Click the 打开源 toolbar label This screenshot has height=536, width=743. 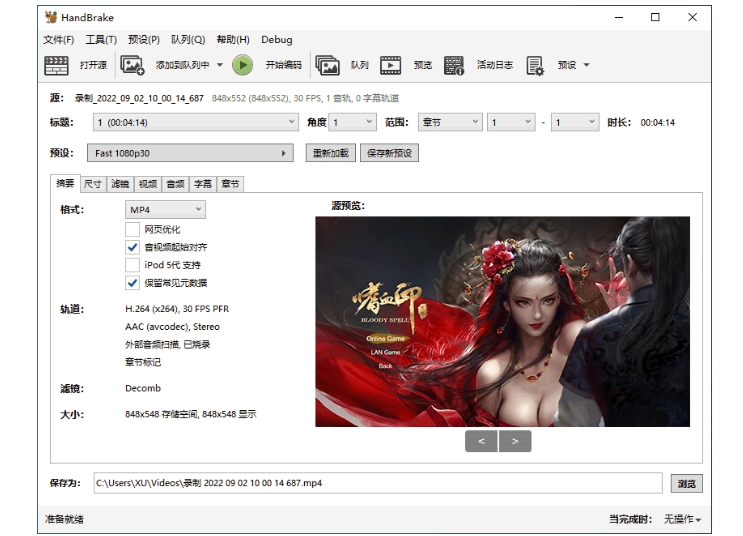(x=93, y=65)
